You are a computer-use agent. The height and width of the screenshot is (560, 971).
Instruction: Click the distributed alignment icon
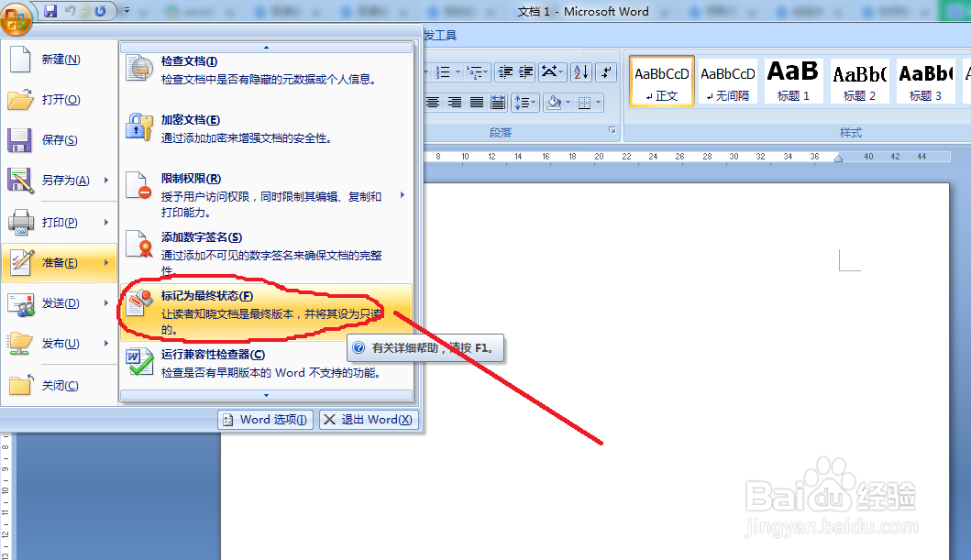(x=497, y=103)
